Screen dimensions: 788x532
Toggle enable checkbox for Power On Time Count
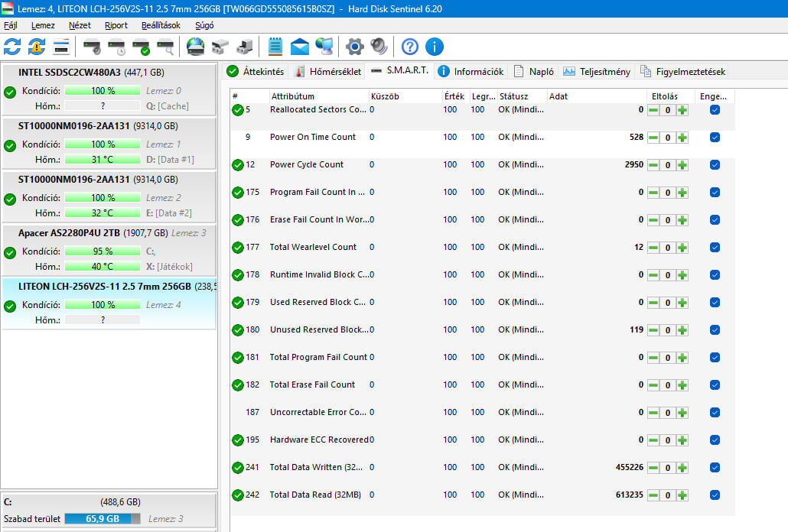coord(715,138)
